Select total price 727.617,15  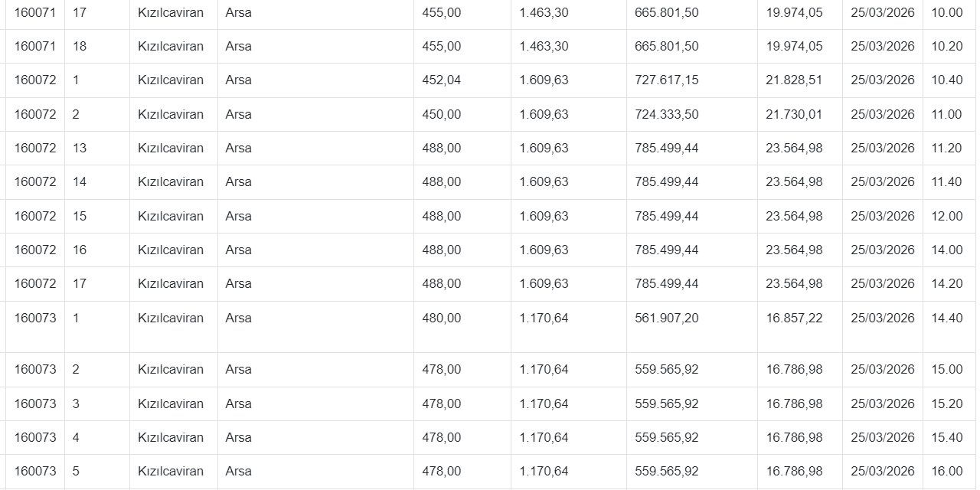point(666,80)
